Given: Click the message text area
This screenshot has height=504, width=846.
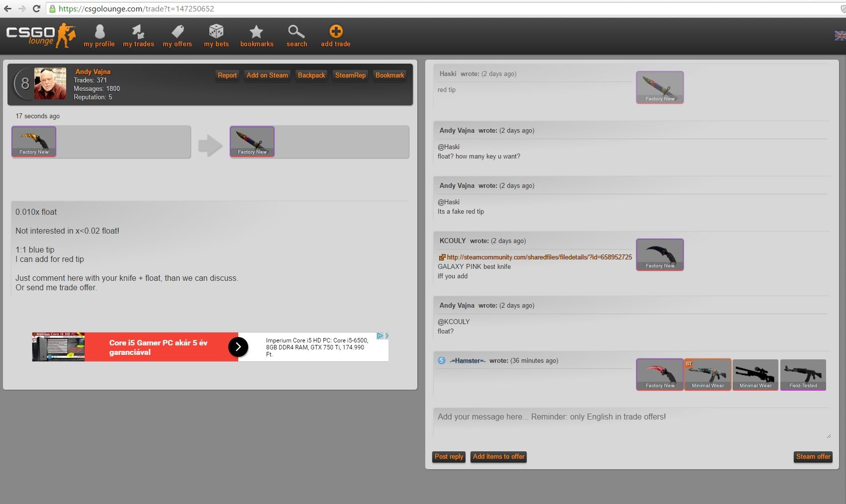Looking at the screenshot, I should point(632,423).
